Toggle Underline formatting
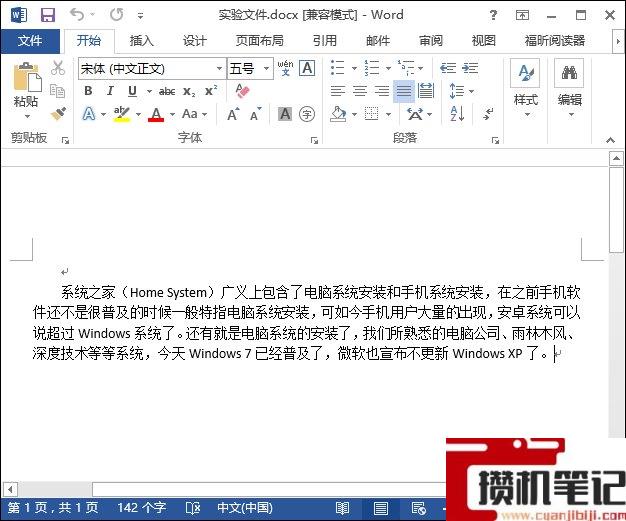 point(132,91)
